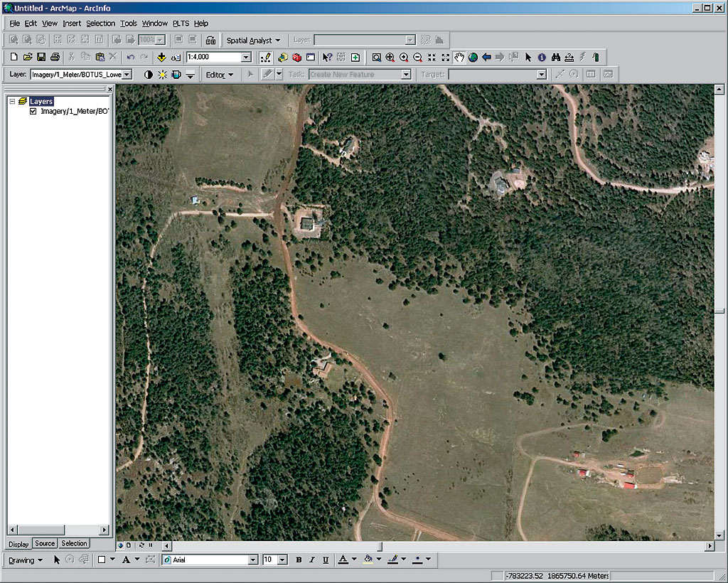Image resolution: width=728 pixels, height=583 pixels.
Task: Click the font color A swatch
Action: tap(343, 560)
